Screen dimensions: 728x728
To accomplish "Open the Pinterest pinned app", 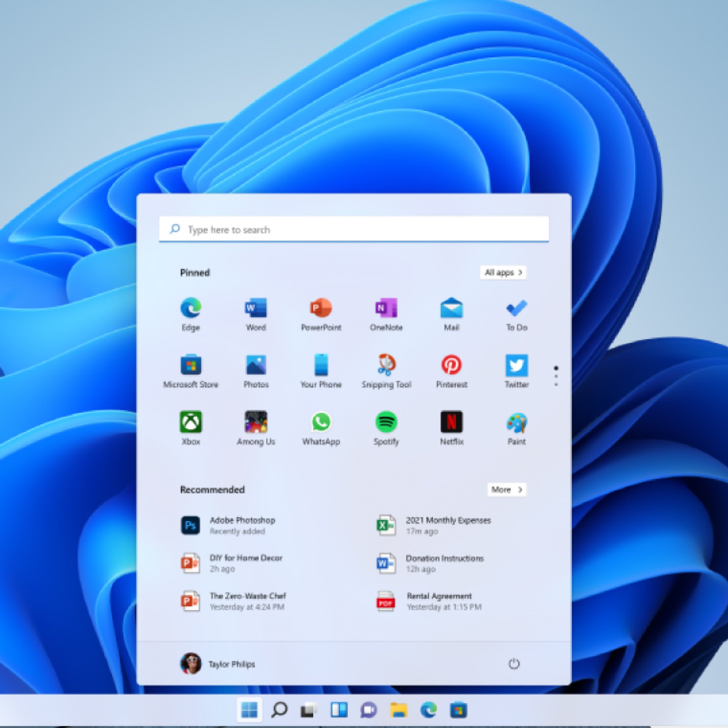I will point(451,365).
